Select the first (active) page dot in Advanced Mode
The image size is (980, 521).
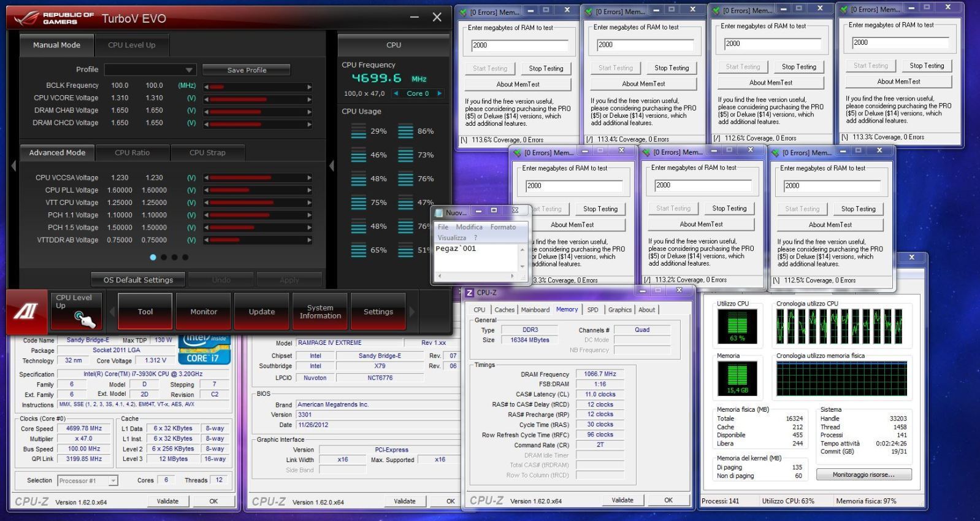153,257
